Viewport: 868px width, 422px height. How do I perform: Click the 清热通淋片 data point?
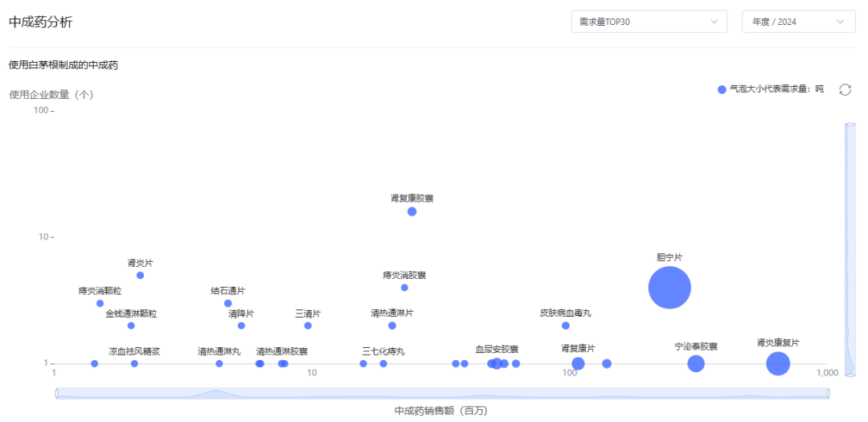392,326
